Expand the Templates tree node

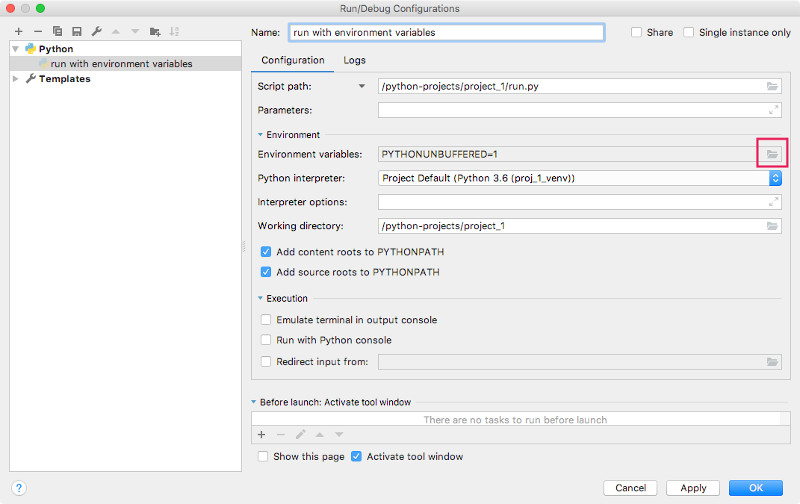click(16, 79)
